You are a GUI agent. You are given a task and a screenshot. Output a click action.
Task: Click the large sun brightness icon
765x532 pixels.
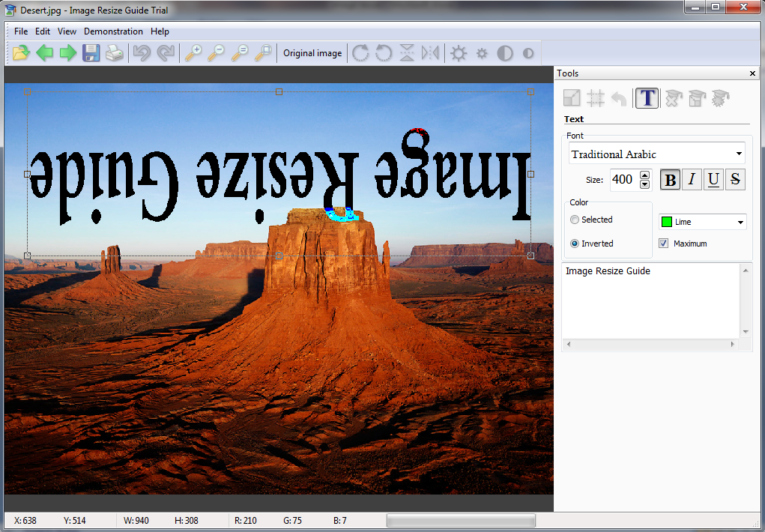459,53
